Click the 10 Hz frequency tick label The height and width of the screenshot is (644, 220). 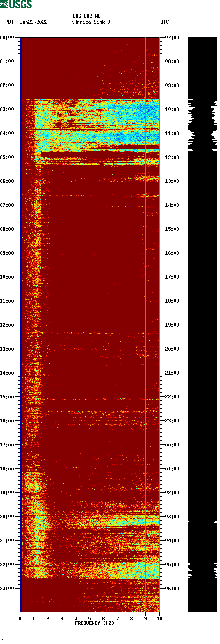pyautogui.click(x=159, y=619)
